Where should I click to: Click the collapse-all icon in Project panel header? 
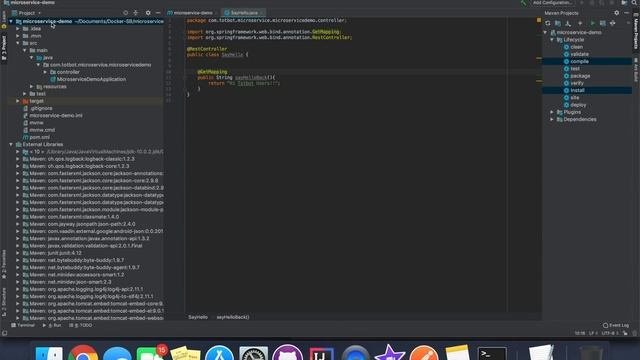coord(136,13)
